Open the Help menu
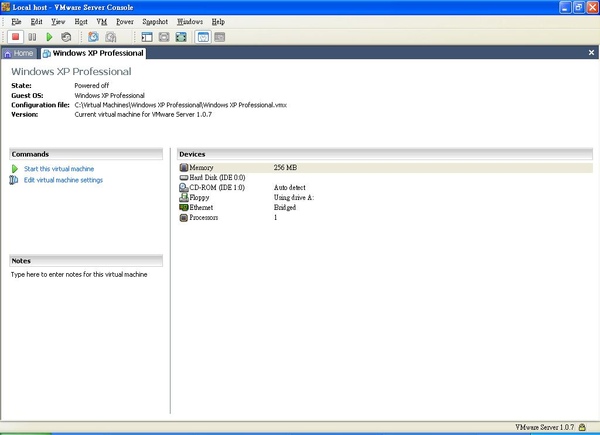This screenshot has height=435, width=600. (x=218, y=22)
